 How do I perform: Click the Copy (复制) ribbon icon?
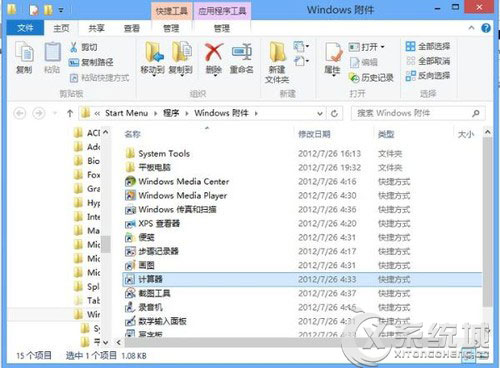point(24,57)
